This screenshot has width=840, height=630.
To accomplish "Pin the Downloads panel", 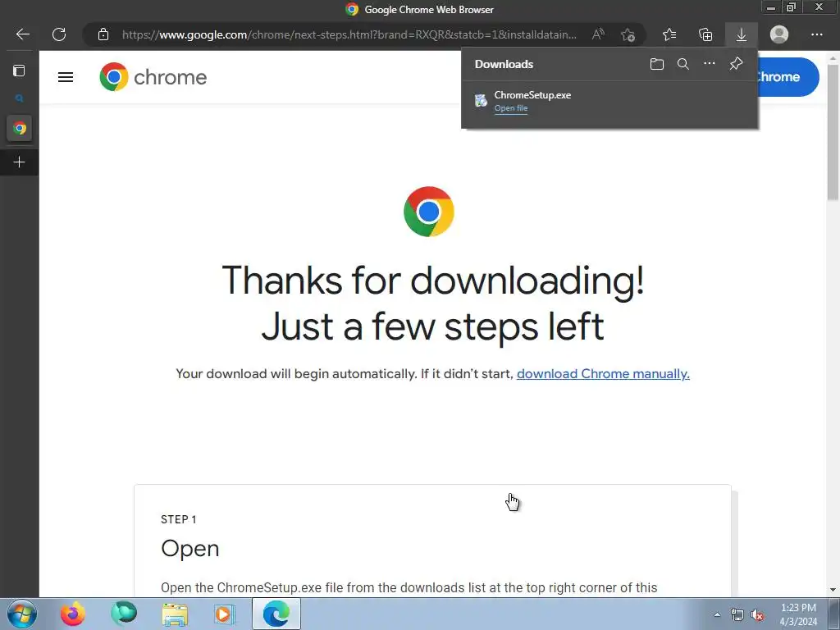I will [x=736, y=64].
